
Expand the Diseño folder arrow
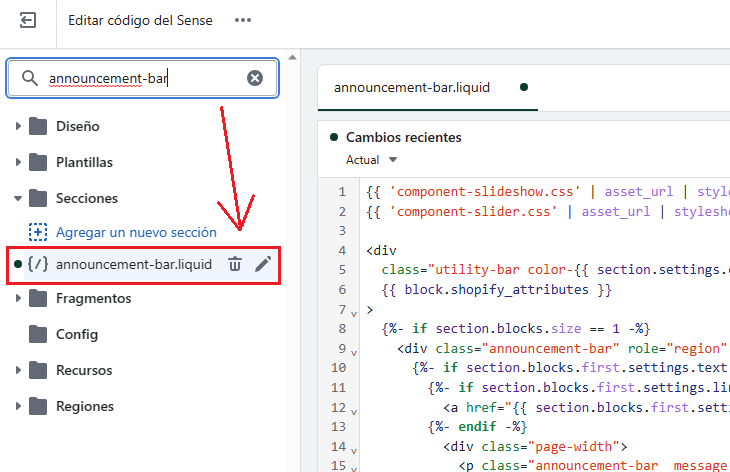pyautogui.click(x=18, y=126)
